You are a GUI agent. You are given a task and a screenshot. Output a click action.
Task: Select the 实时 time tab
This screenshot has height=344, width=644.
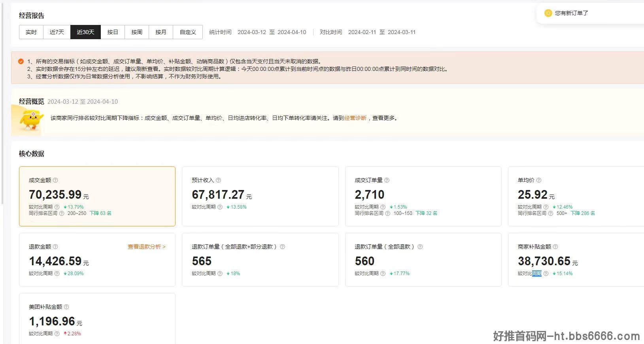coord(31,32)
